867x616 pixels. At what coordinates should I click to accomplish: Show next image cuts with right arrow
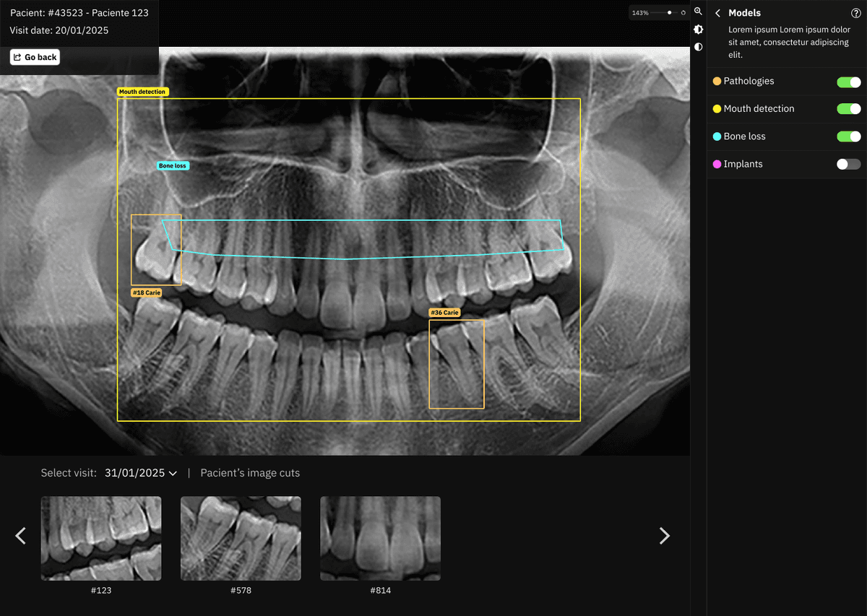[x=664, y=535]
